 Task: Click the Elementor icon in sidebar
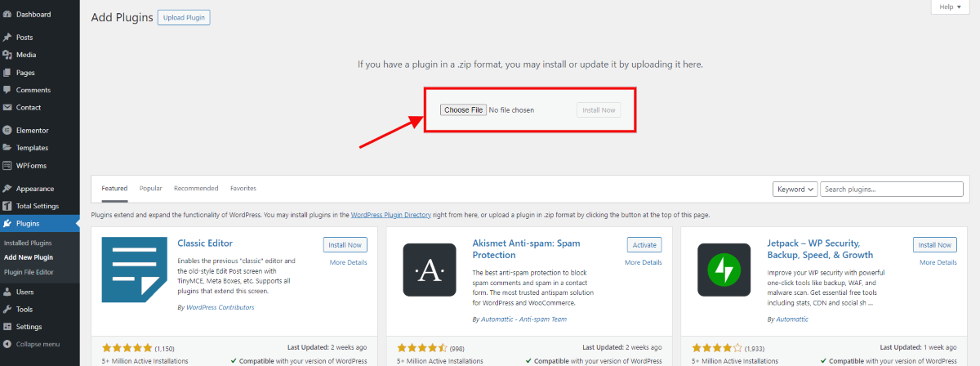7,131
